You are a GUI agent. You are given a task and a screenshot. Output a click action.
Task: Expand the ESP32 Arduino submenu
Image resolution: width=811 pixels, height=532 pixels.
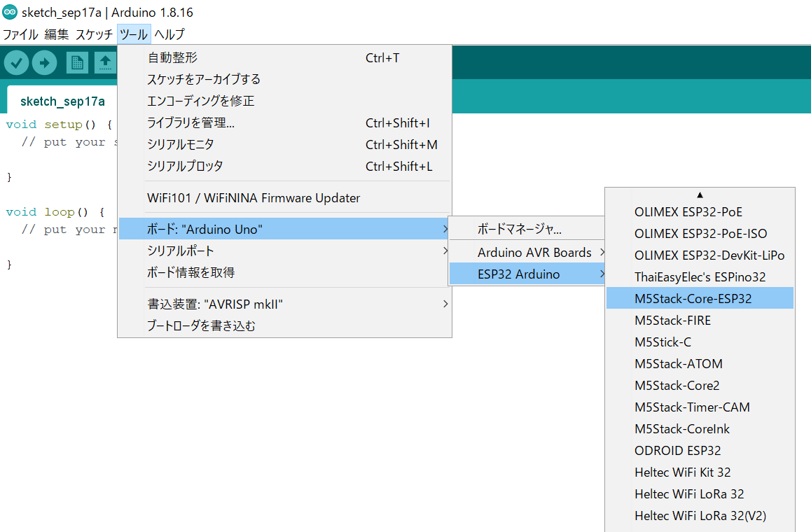(x=527, y=274)
